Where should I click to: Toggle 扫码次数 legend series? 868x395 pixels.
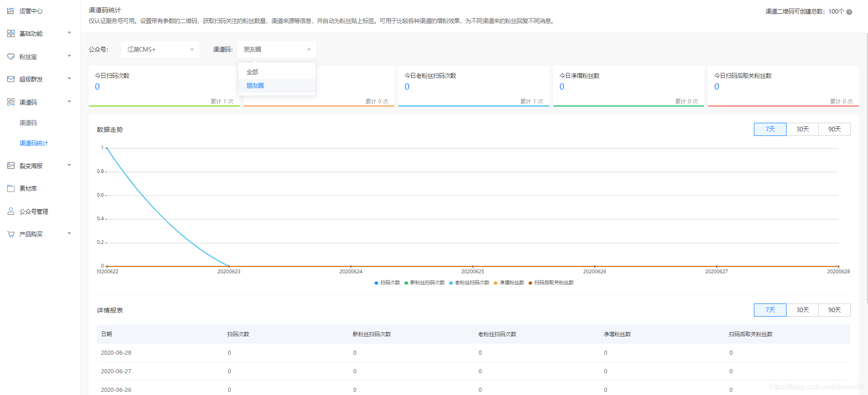[387, 283]
